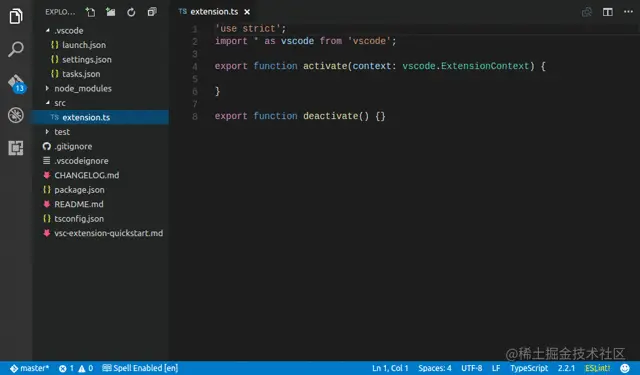The image size is (640, 375).
Task: Toggle ESLint status indicator
Action: (x=598, y=368)
